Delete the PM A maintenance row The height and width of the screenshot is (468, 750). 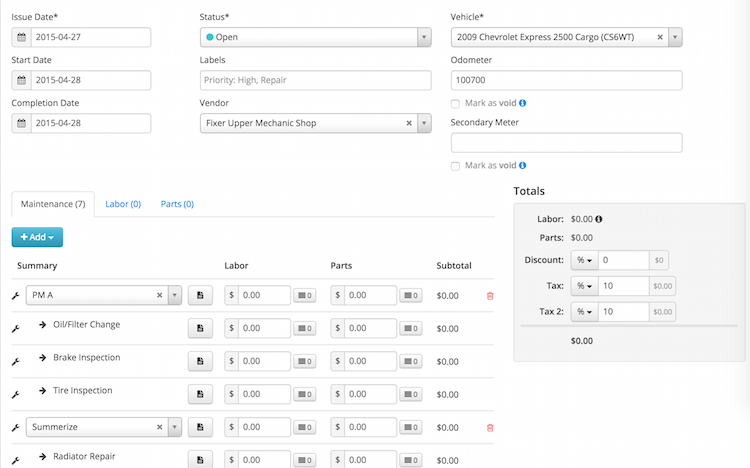490,296
